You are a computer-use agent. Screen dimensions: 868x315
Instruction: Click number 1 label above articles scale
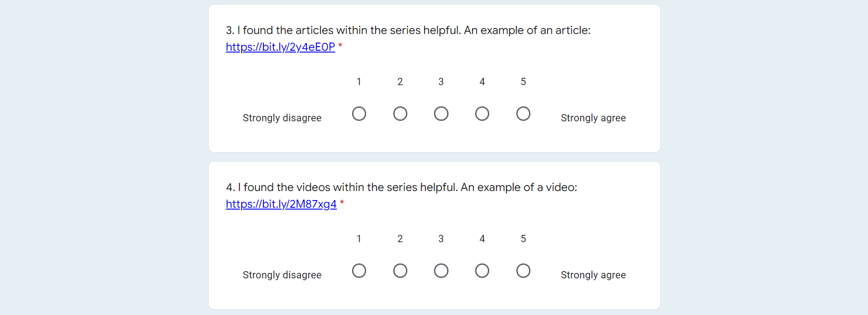click(x=359, y=81)
